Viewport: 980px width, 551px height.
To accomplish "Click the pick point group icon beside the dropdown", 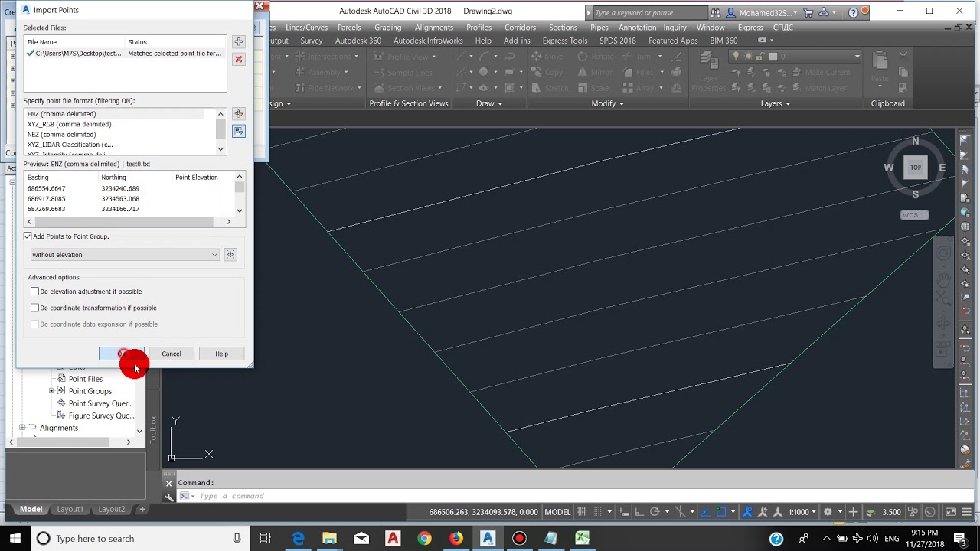I will point(230,255).
